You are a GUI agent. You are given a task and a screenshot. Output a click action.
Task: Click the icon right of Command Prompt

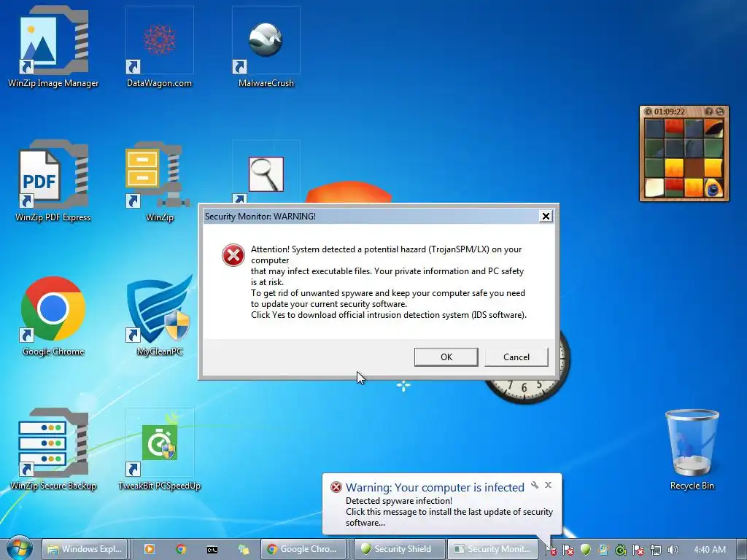point(244,550)
